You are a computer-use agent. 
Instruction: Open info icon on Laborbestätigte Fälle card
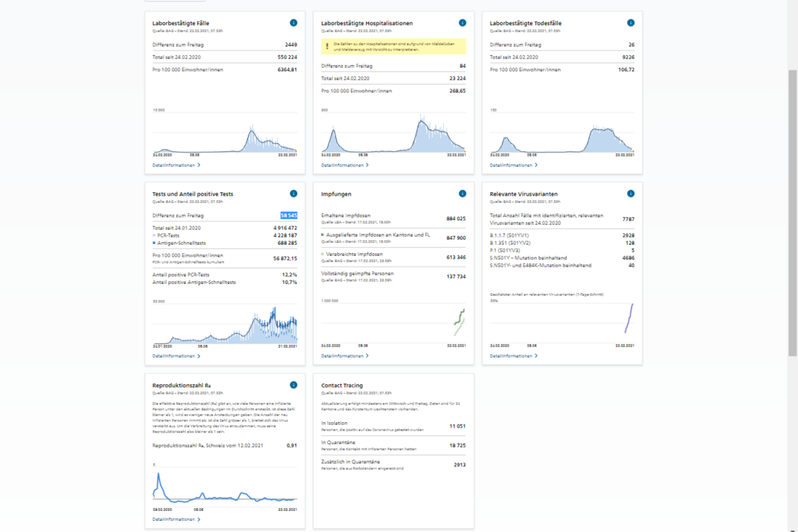[293, 23]
